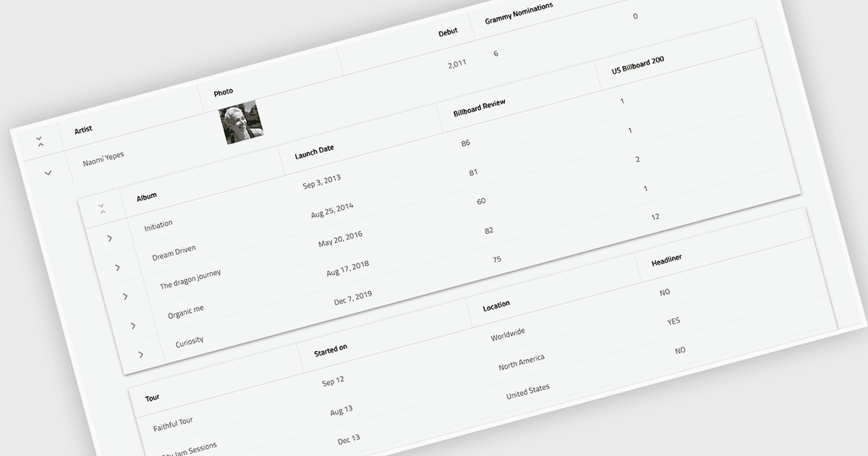Select the YES headliner cell

[673, 321]
